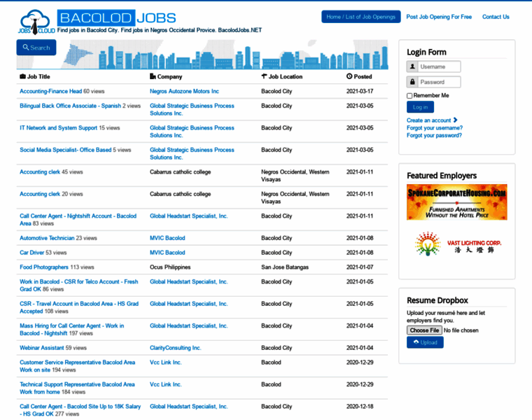The height and width of the screenshot is (420, 532).
Task: Open the Create an account link
Action: point(429,120)
